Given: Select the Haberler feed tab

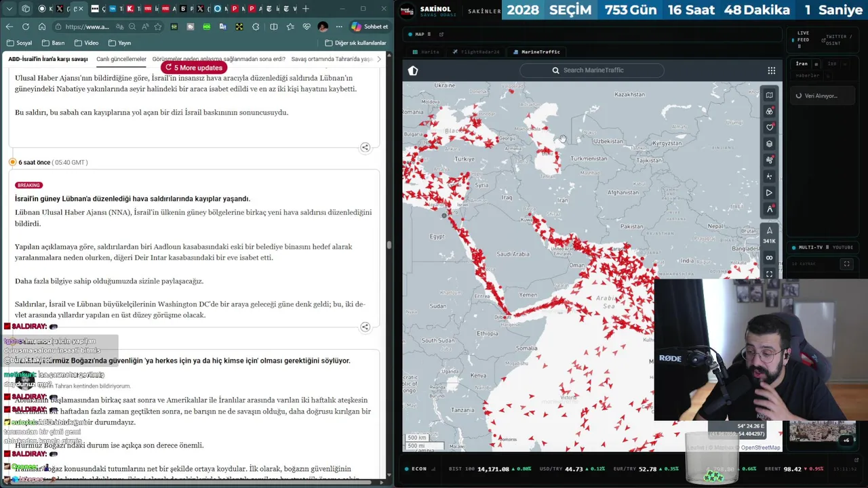Looking at the screenshot, I should pyautogui.click(x=807, y=75).
